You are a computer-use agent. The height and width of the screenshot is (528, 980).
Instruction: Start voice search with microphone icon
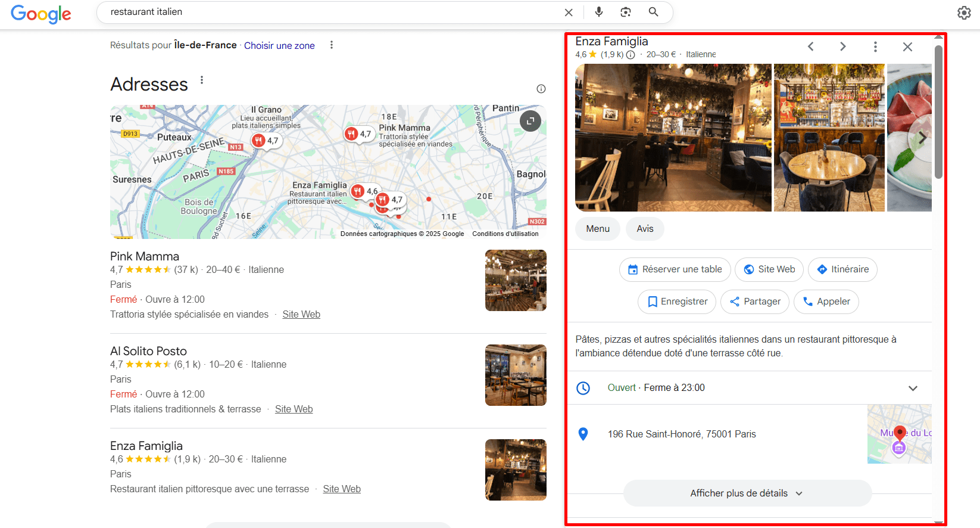(x=599, y=12)
